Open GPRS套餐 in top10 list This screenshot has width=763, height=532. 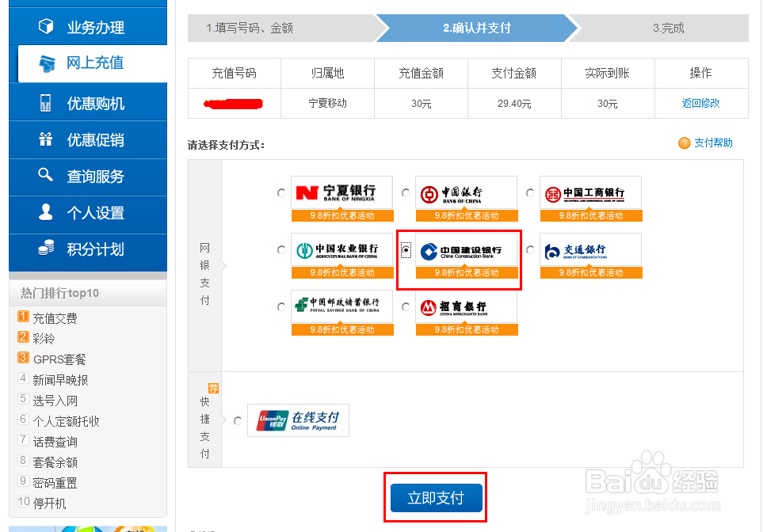59,359
